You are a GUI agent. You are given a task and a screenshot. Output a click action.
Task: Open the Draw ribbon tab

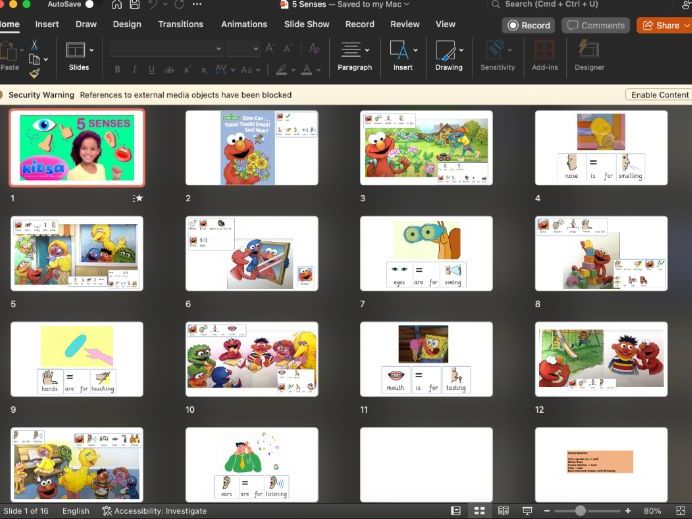pyautogui.click(x=86, y=24)
